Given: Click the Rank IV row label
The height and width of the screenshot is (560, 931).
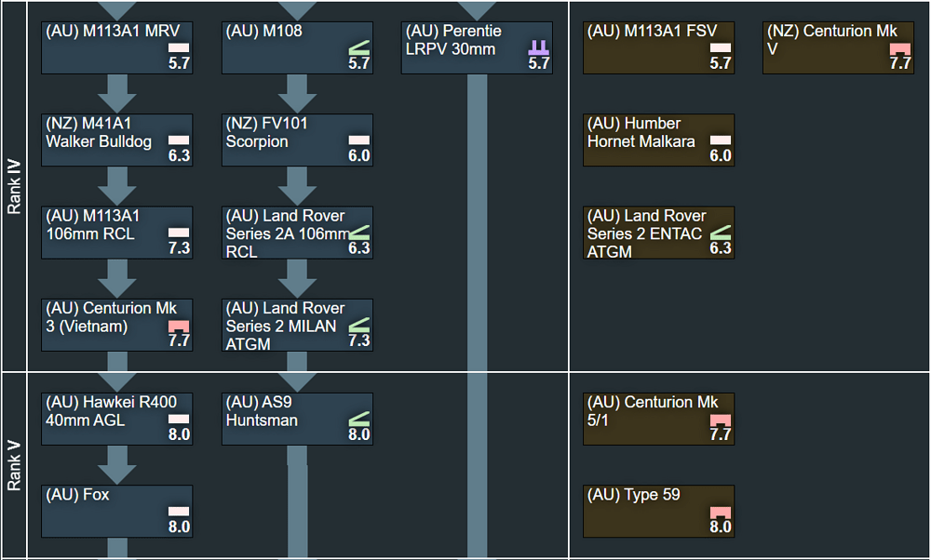Looking at the screenshot, I should (x=14, y=186).
